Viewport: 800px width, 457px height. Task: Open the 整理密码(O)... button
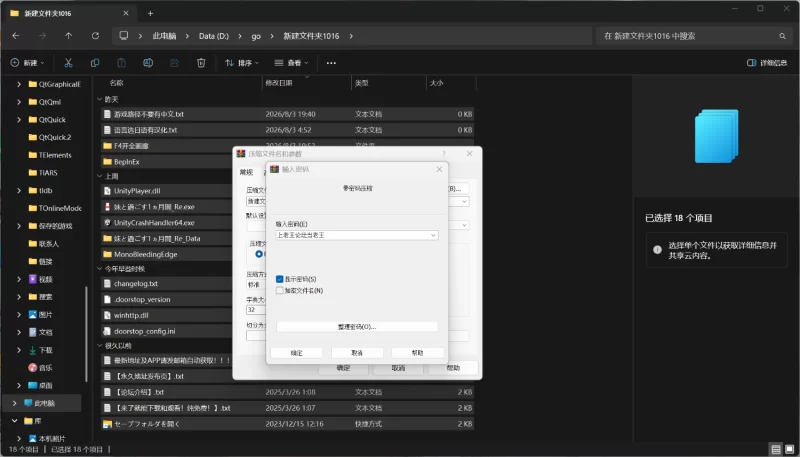pos(357,327)
